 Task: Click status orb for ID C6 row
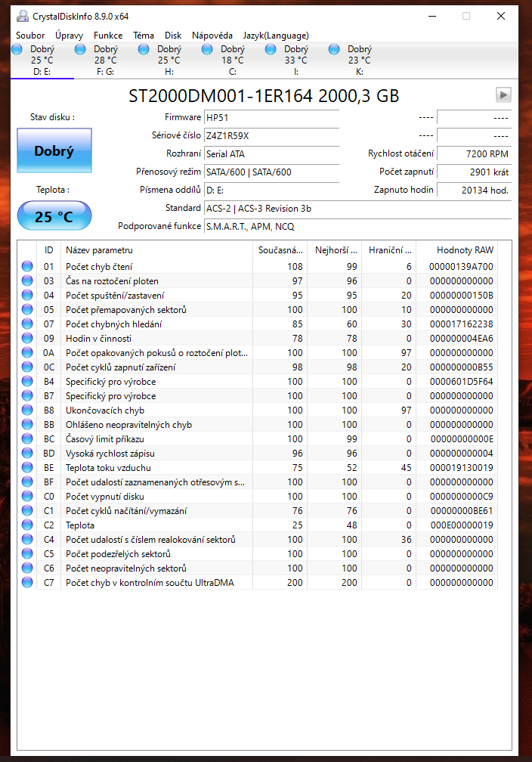[x=27, y=568]
